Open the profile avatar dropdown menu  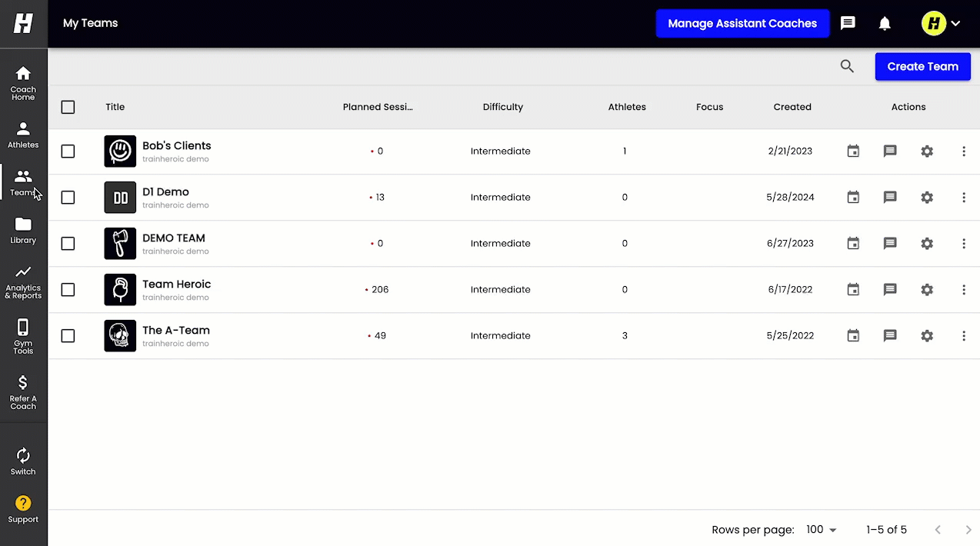(942, 23)
